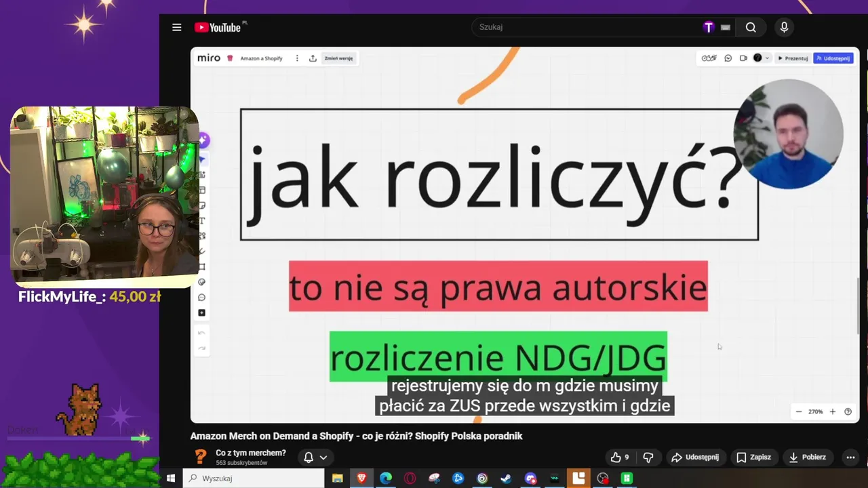Start voice search with the microphone
This screenshot has height=488, width=868.
point(784,27)
